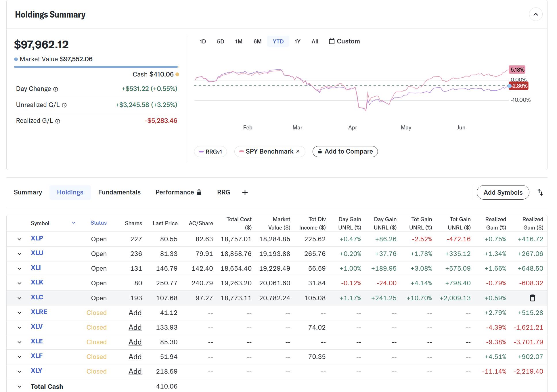
Task: Click the trash icon in XLC row
Action: 532,298
